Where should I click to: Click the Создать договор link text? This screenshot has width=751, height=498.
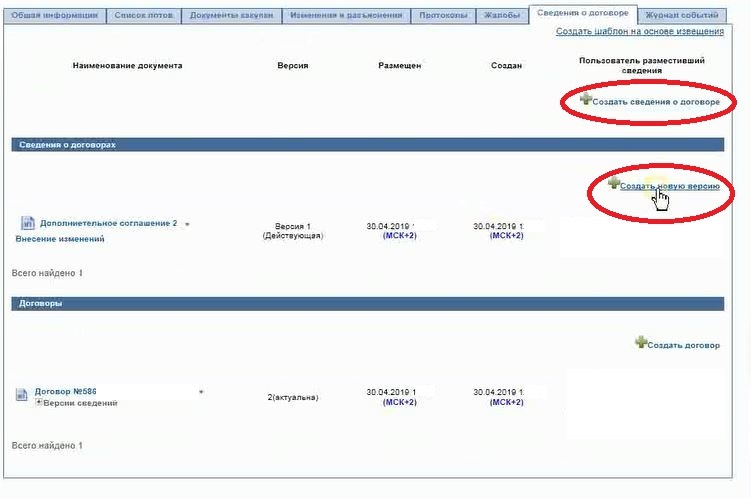point(683,345)
